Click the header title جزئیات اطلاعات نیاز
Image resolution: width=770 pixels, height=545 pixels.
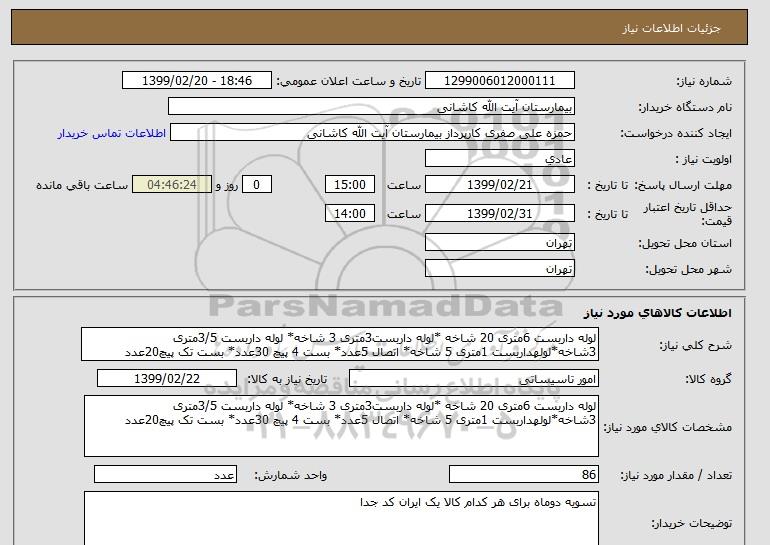(x=672, y=28)
